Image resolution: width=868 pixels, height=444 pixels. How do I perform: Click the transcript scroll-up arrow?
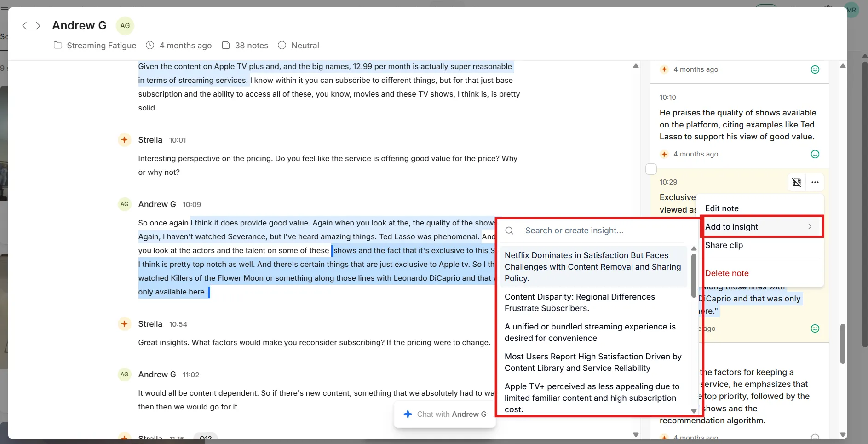point(636,66)
